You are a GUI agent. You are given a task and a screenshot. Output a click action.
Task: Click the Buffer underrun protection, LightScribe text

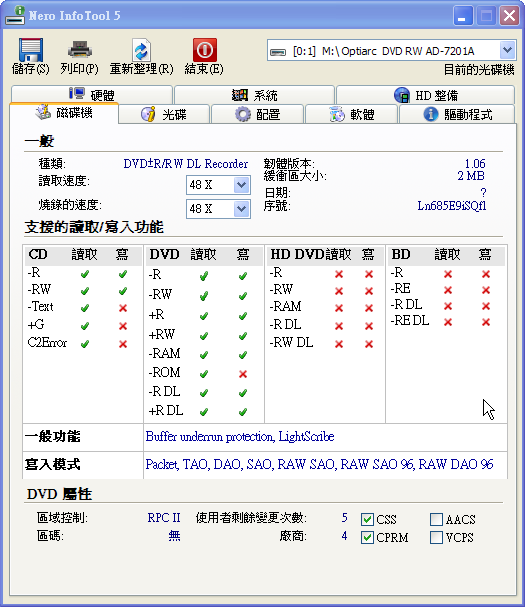coord(240,437)
